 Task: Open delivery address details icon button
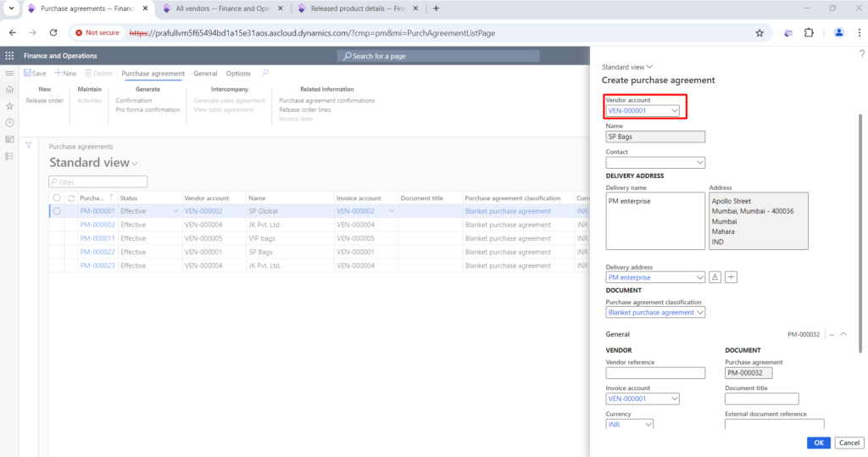coord(715,277)
